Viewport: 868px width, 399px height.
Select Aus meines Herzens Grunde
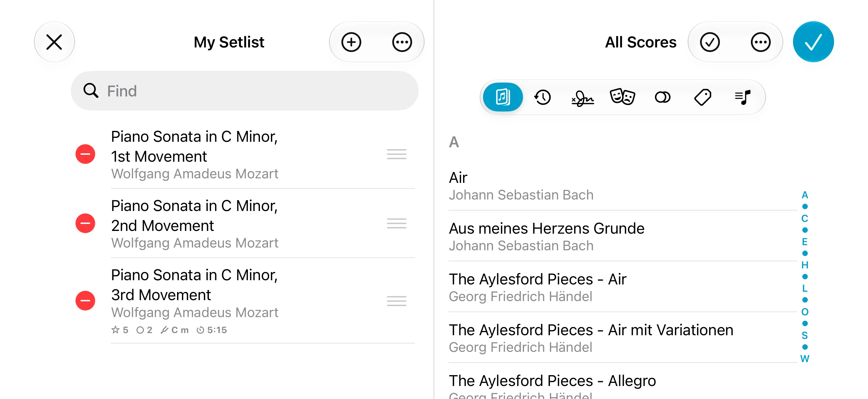[x=623, y=236]
